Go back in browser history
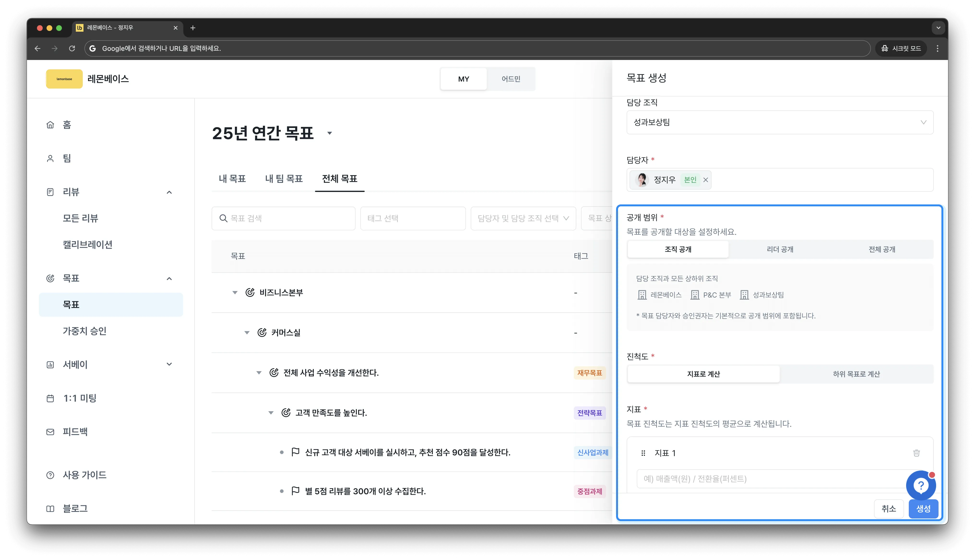 37,48
